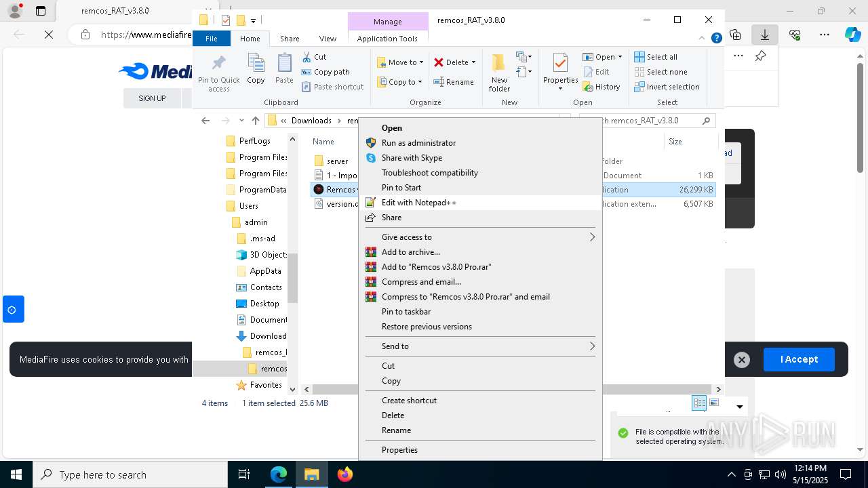This screenshot has width=868, height=488.
Task: Open Delete dropdown arrow
Action: point(473,62)
